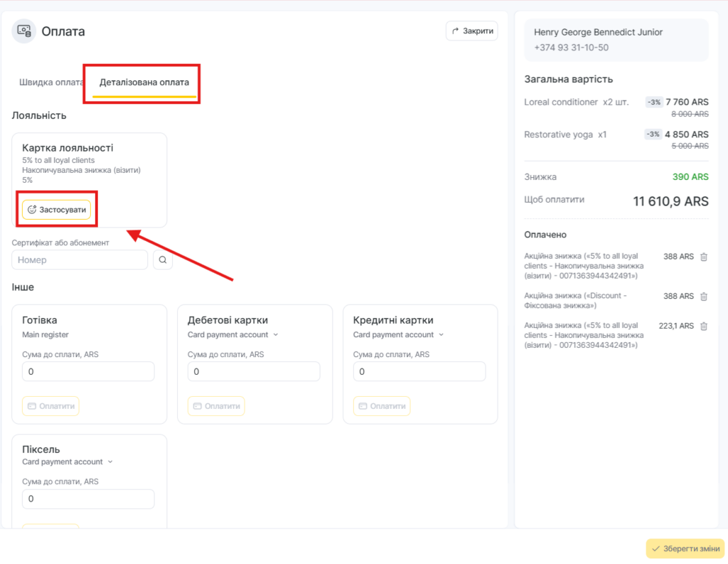
Task: Click Кредитні картки amount input field
Action: point(419,372)
